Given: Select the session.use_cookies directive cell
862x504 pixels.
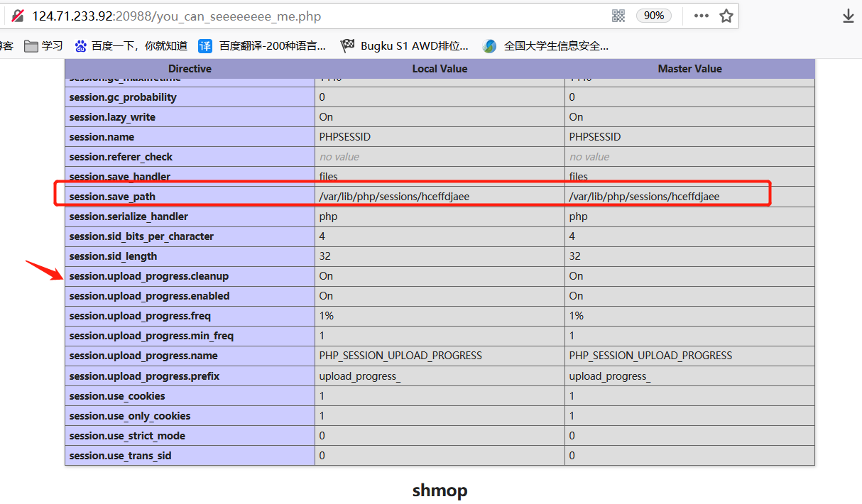Looking at the screenshot, I should pos(190,396).
